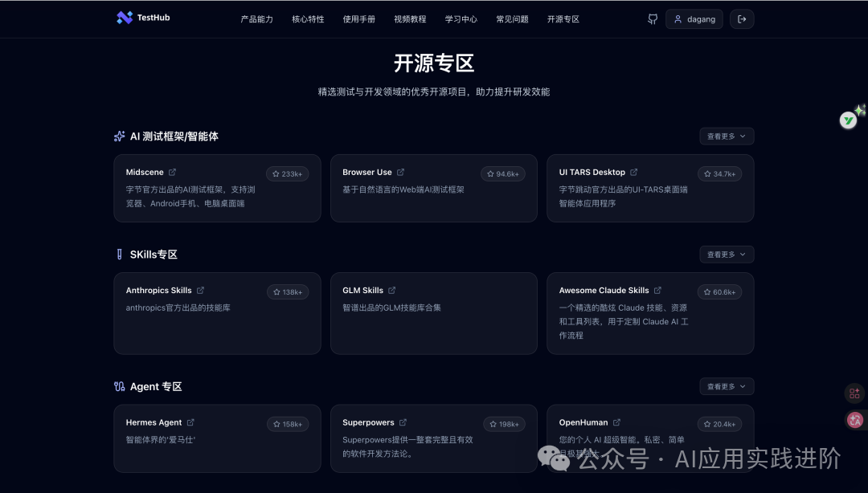Click the UI TARS Desktop description text
868x493 pixels.
coord(624,197)
